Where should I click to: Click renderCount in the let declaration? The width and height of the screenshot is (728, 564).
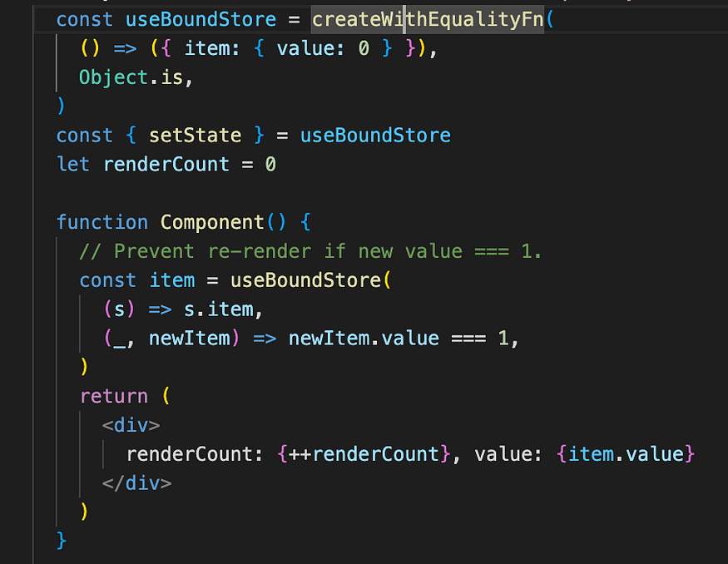pyautogui.click(x=166, y=165)
